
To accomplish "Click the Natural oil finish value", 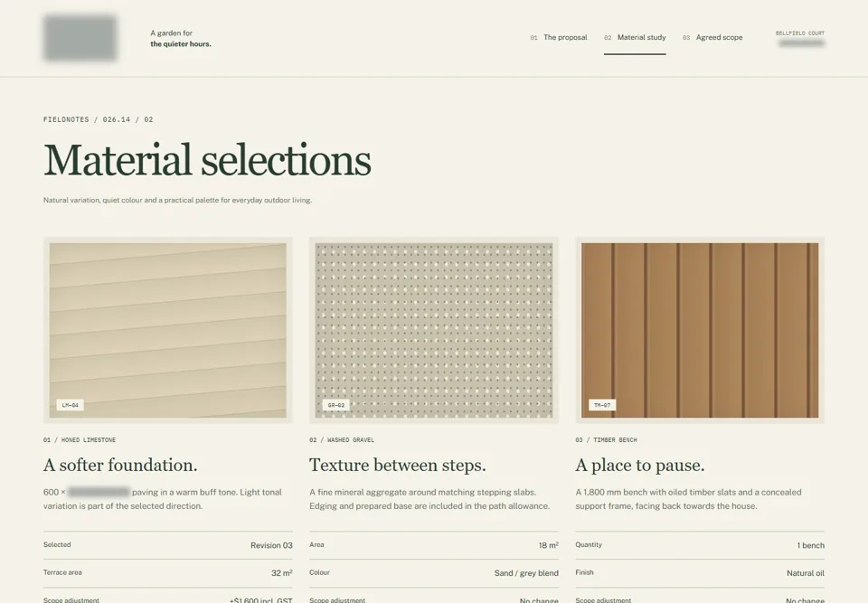I will click(806, 573).
